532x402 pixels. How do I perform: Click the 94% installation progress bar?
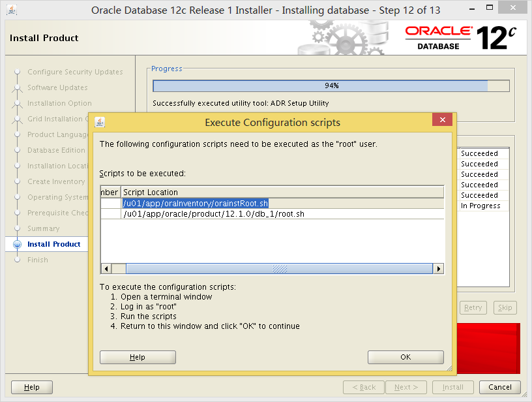tap(331, 86)
